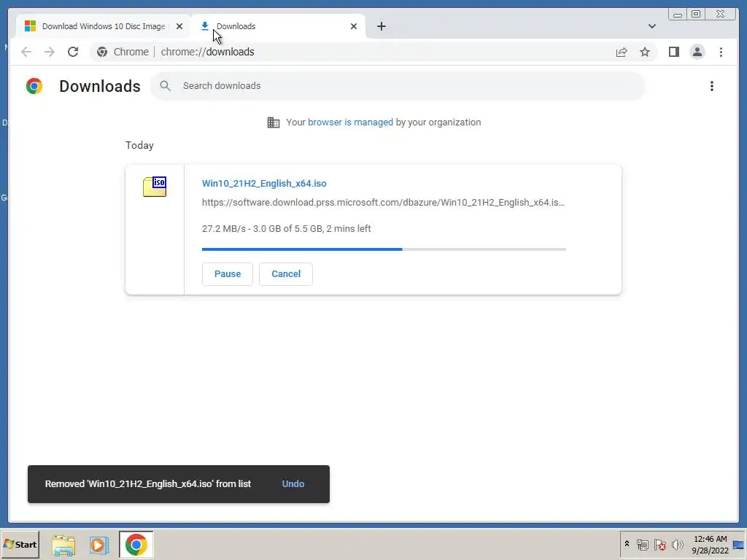Go back with the browser back arrow
This screenshot has width=747, height=560.
[26, 52]
